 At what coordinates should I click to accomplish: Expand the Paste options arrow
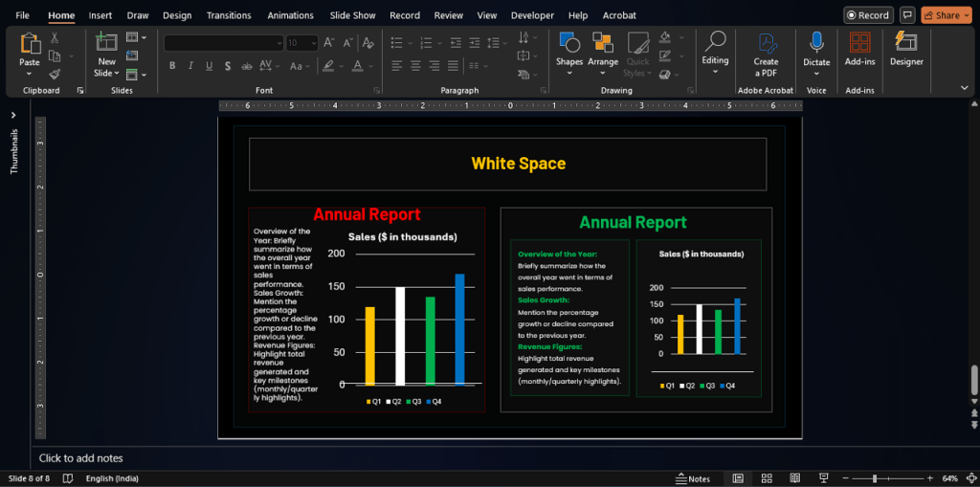pos(30,73)
